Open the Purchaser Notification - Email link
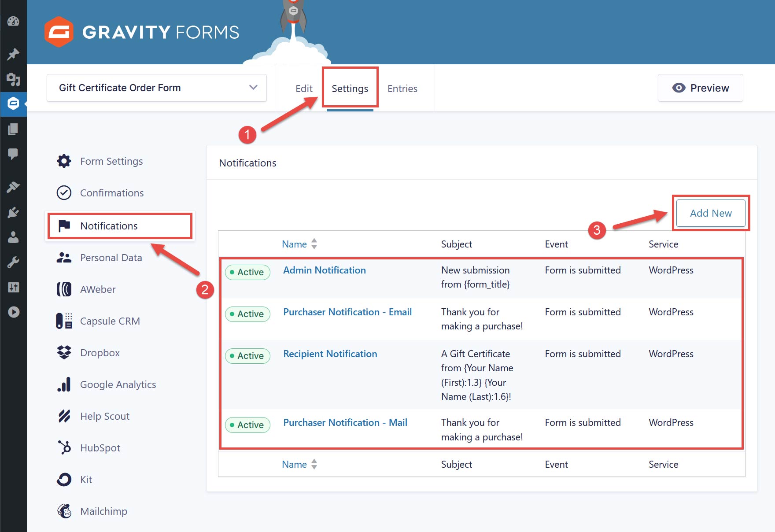Image resolution: width=775 pixels, height=532 pixels. 347,312
